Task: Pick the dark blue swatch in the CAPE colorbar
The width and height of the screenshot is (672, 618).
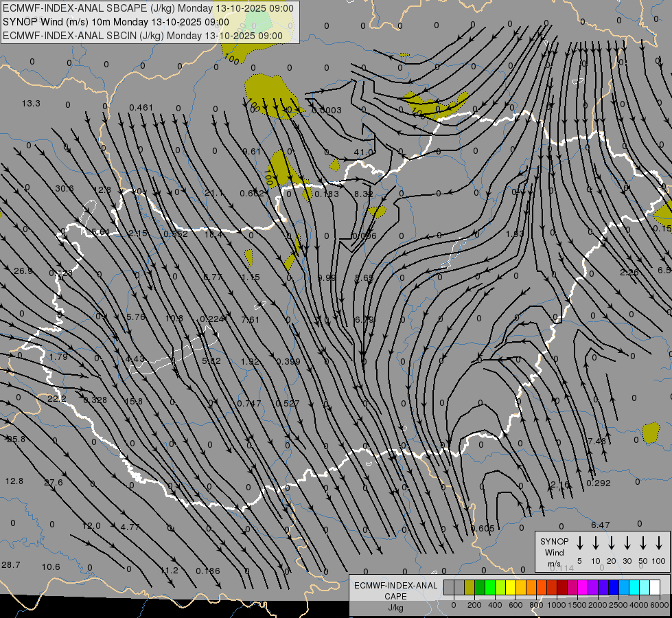Action: [x=614, y=588]
